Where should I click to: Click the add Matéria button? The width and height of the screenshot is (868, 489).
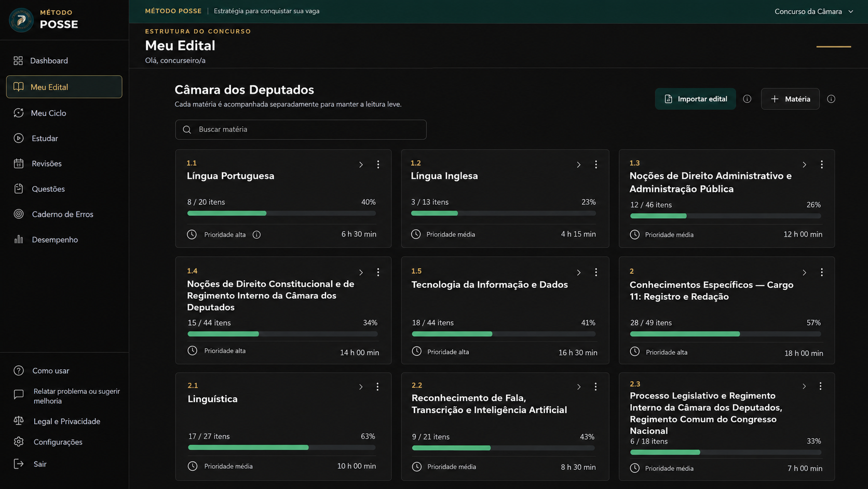(x=790, y=99)
